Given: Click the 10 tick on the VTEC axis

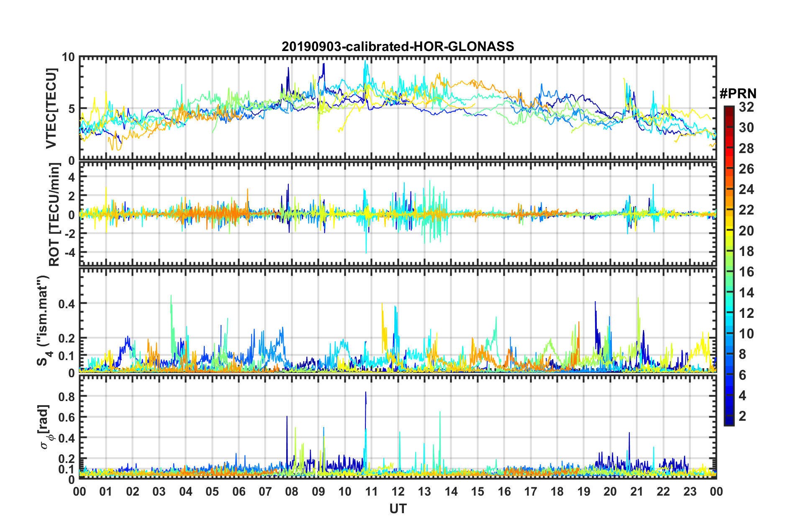Looking at the screenshot, I should 68,57.
